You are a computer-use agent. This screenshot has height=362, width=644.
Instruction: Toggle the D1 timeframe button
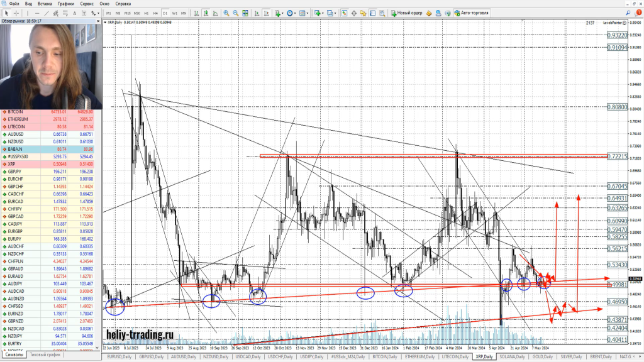[x=165, y=13]
